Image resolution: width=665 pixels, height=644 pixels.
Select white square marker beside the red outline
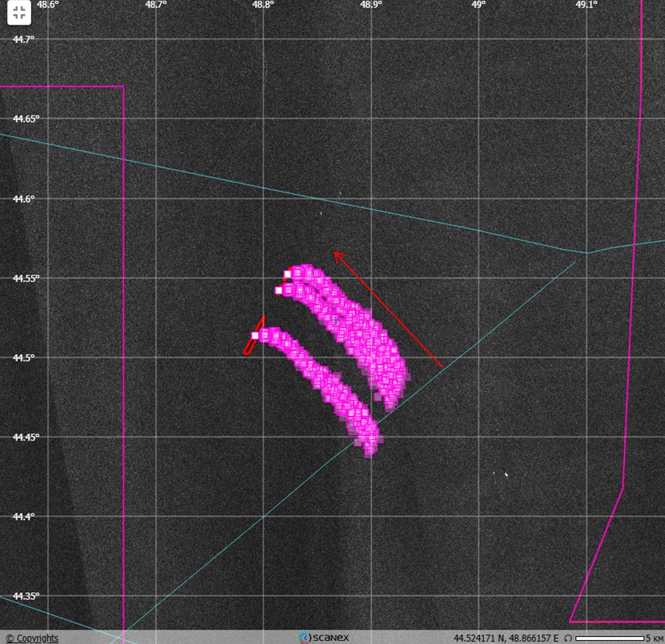pyautogui.click(x=255, y=336)
